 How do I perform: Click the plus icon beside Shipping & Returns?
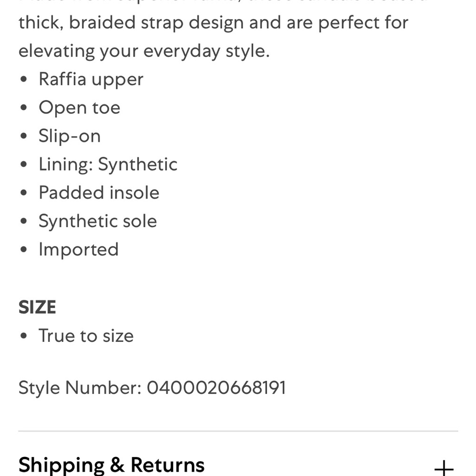click(x=444, y=467)
